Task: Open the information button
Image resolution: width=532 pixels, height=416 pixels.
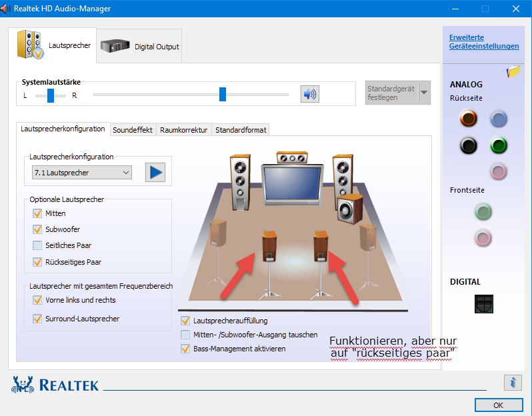Action: coord(513,383)
